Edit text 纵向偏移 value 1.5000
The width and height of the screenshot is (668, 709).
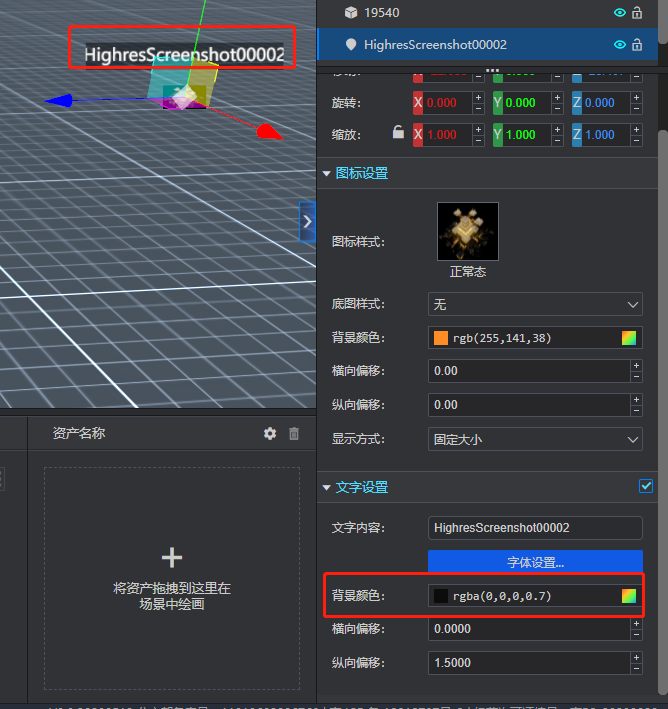click(x=529, y=663)
